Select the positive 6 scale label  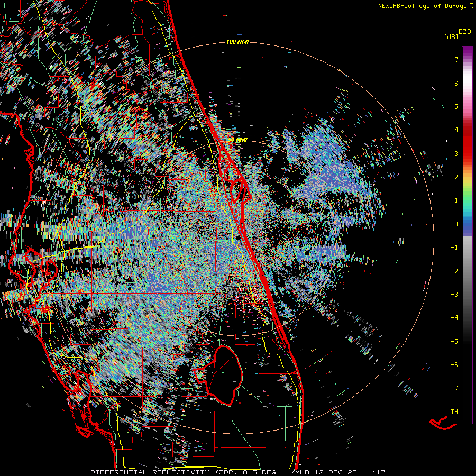(x=456, y=83)
